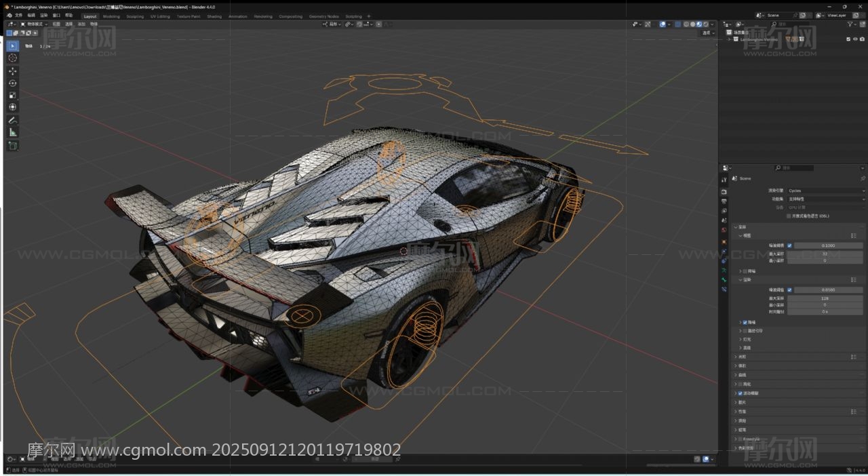Viewport: 868px width, 476px height.
Task: Open viewport sampling presets list button
Action: 854,236
